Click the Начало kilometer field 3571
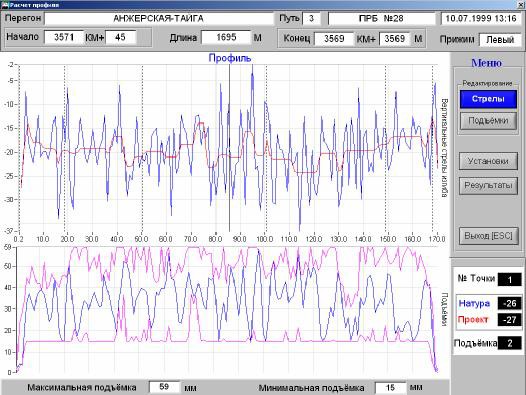The height and width of the screenshot is (395, 526). pos(64,37)
